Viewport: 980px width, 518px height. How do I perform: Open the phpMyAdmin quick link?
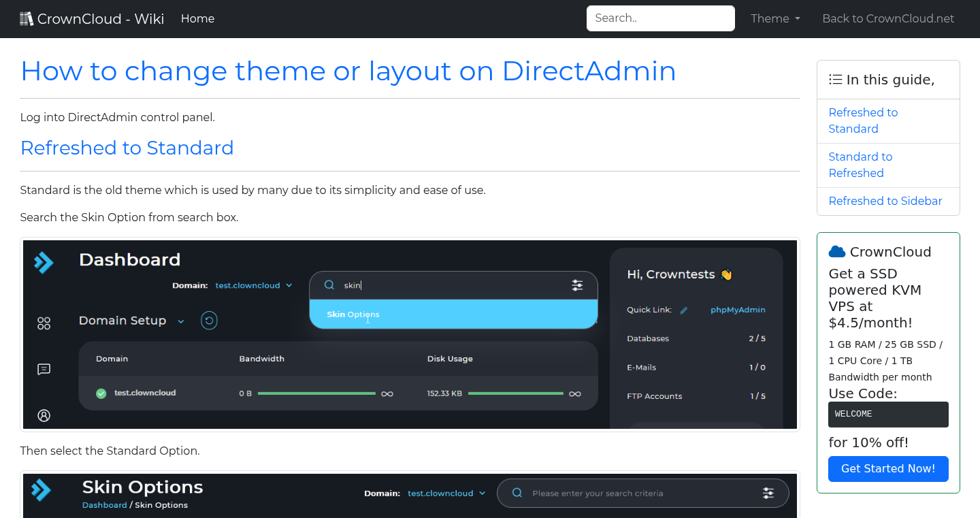(x=738, y=310)
